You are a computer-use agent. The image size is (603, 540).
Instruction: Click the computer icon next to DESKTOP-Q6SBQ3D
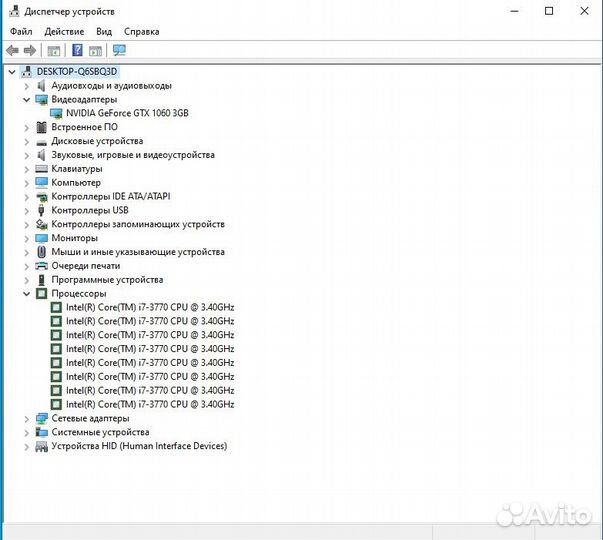pos(27,72)
